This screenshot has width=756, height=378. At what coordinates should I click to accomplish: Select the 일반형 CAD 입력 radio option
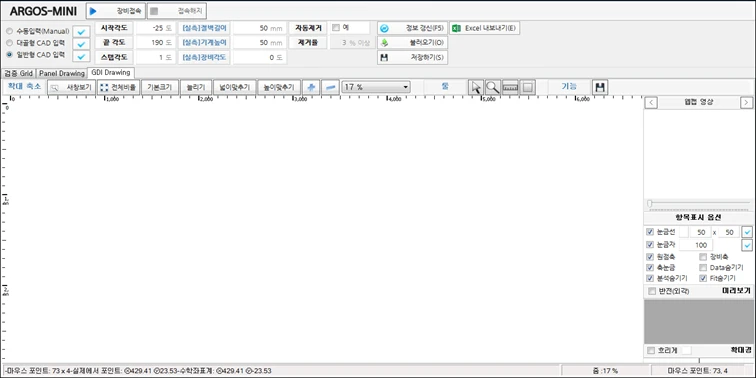click(10, 55)
